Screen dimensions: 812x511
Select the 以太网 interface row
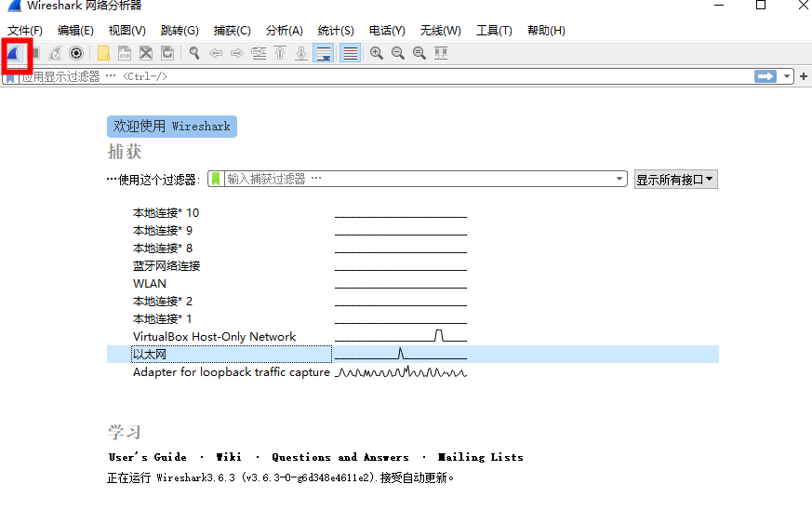click(x=413, y=355)
